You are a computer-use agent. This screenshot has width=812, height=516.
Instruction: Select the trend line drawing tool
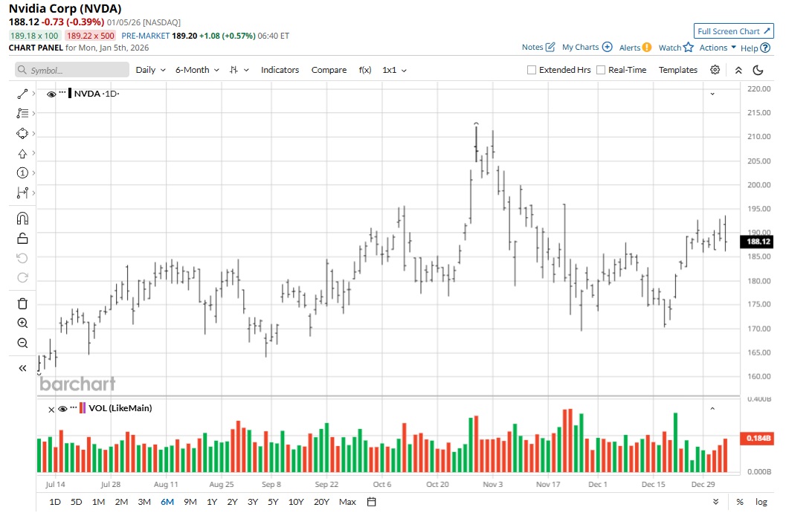click(x=22, y=94)
